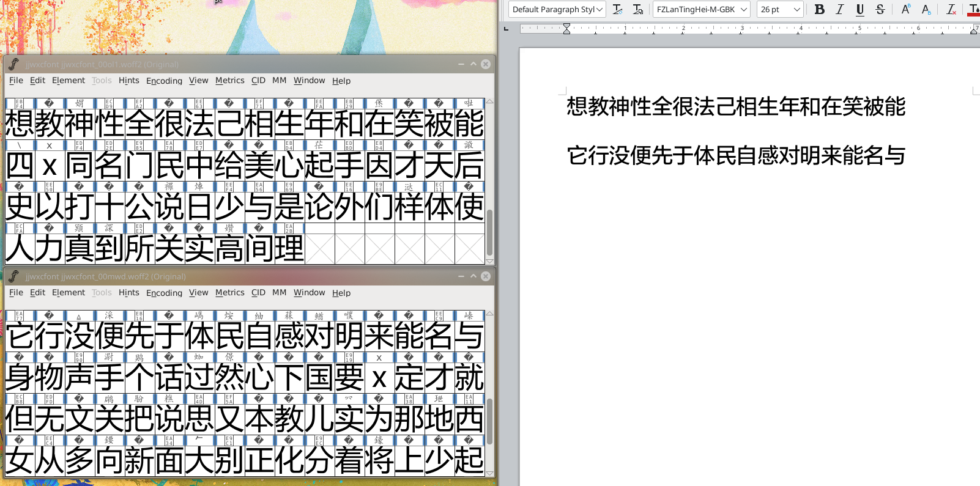Toggle bold formatting in the Writer toolbar
Screen dimensions: 980x486
pyautogui.click(x=819, y=9)
